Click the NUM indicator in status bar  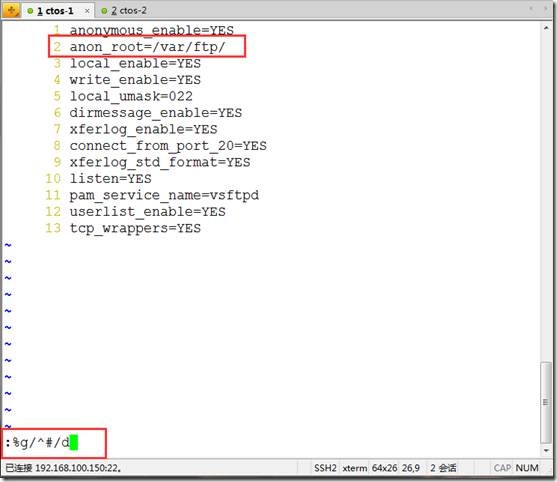[x=527, y=468]
